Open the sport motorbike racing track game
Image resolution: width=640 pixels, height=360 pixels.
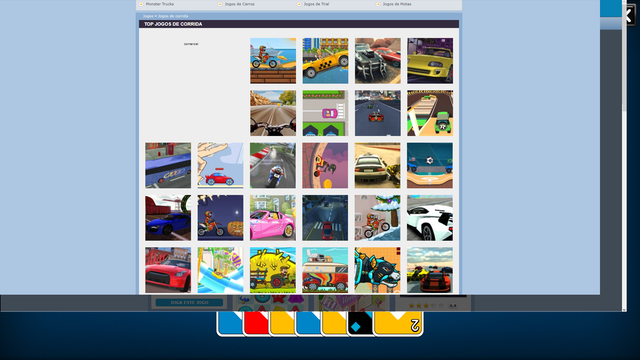click(x=273, y=165)
